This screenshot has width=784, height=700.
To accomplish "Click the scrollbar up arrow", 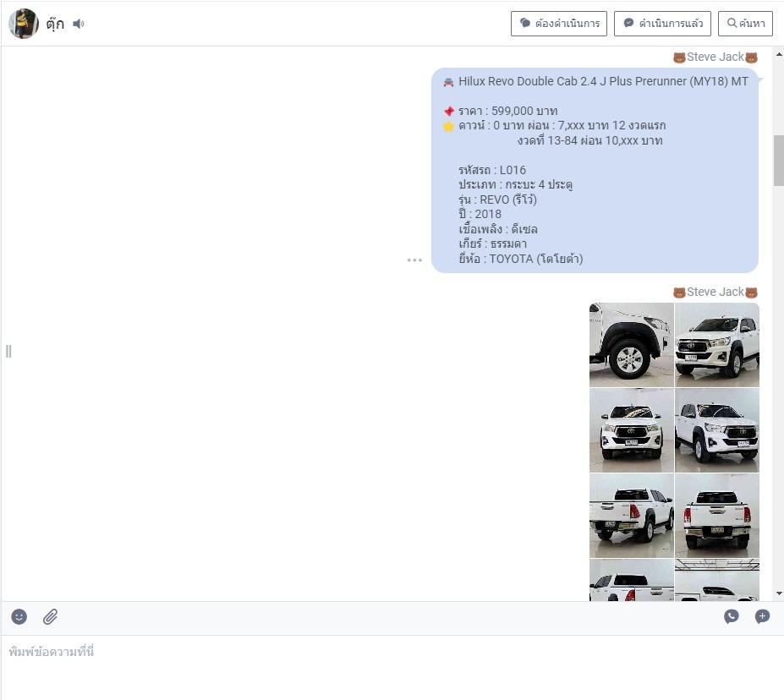I will 779,54.
